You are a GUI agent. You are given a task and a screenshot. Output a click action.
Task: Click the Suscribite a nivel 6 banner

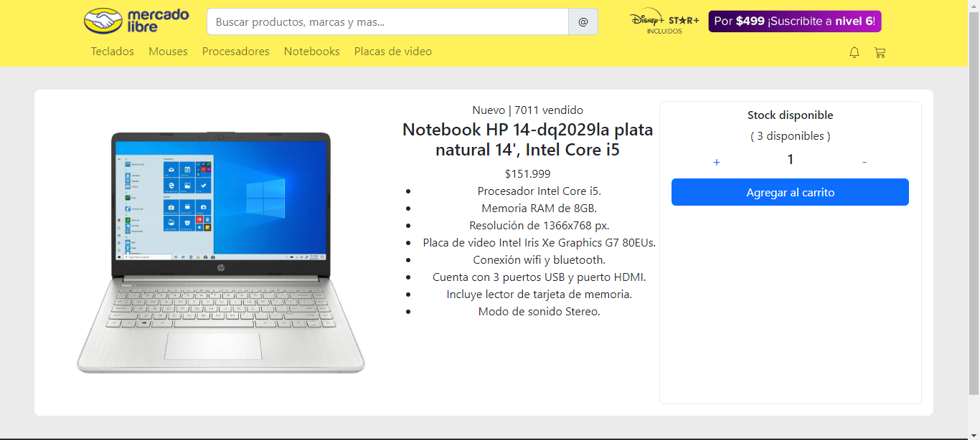click(x=795, y=21)
